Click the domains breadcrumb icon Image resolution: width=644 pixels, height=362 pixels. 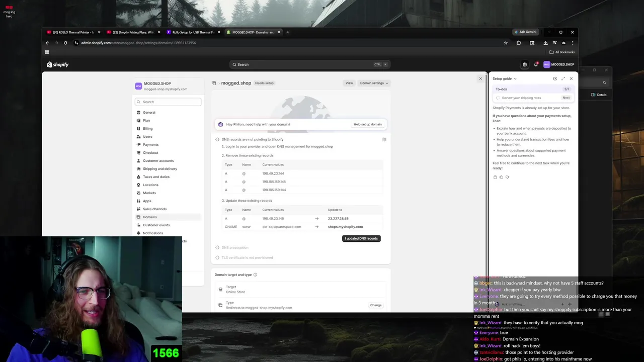coord(214,83)
